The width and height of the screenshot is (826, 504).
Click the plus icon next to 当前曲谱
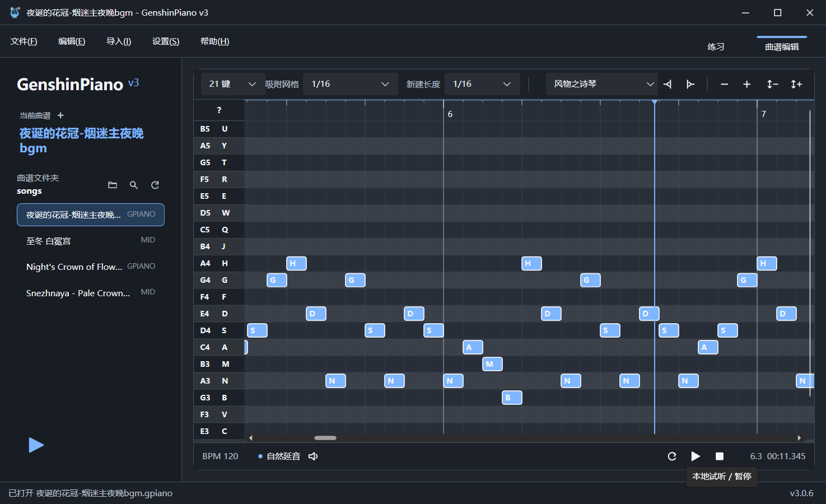(60, 115)
